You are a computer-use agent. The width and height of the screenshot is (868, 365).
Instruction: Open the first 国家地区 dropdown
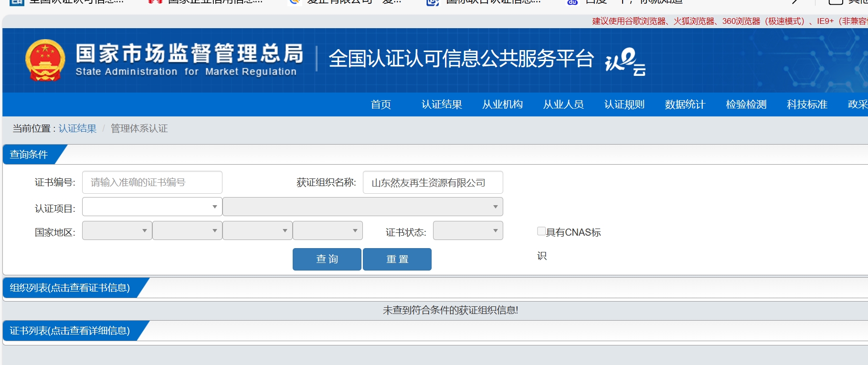(x=117, y=230)
